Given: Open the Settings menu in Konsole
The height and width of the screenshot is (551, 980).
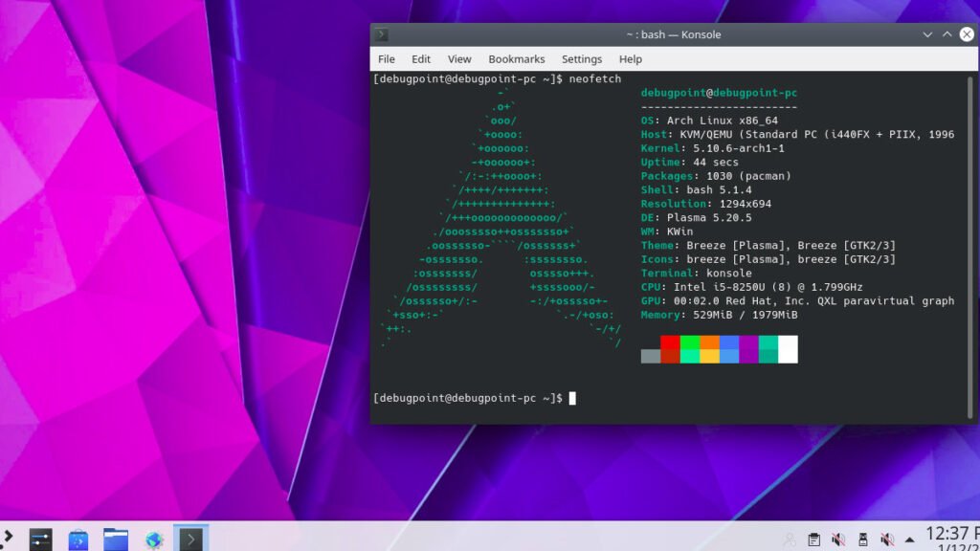Looking at the screenshot, I should [x=582, y=59].
